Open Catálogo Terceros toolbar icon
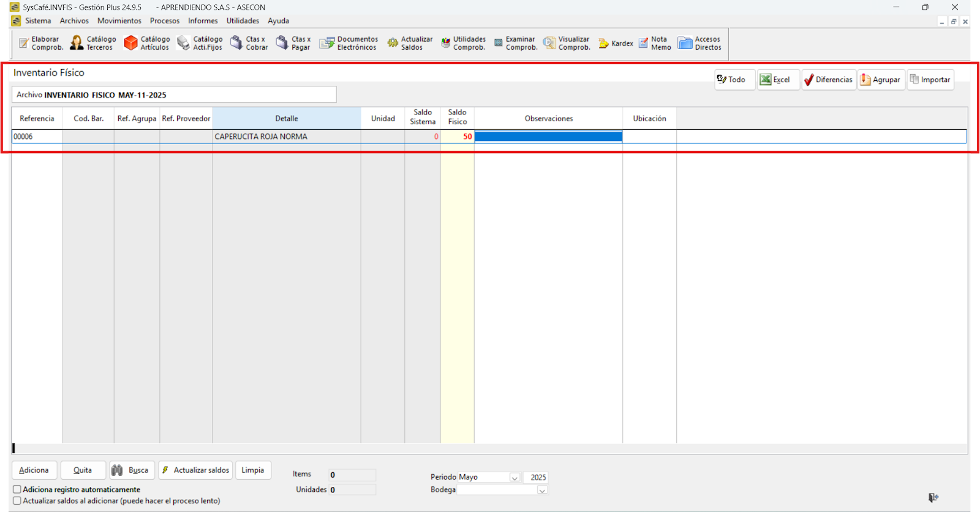This screenshot has width=980, height=512. pyautogui.click(x=92, y=43)
